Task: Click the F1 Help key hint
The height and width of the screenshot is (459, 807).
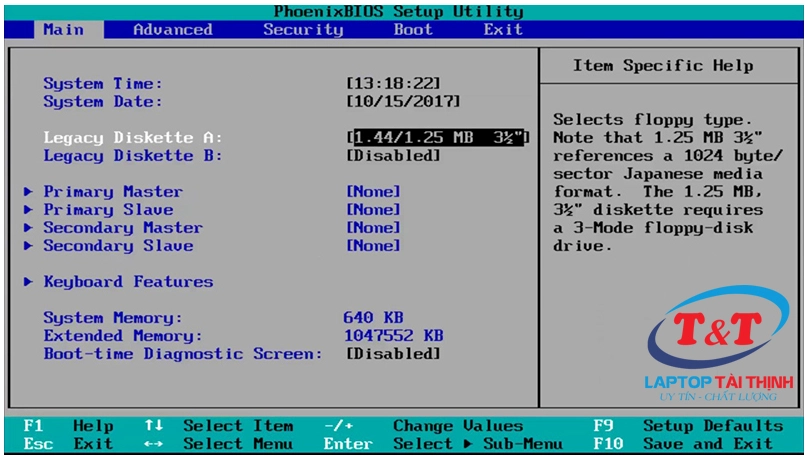Action: tap(68, 426)
